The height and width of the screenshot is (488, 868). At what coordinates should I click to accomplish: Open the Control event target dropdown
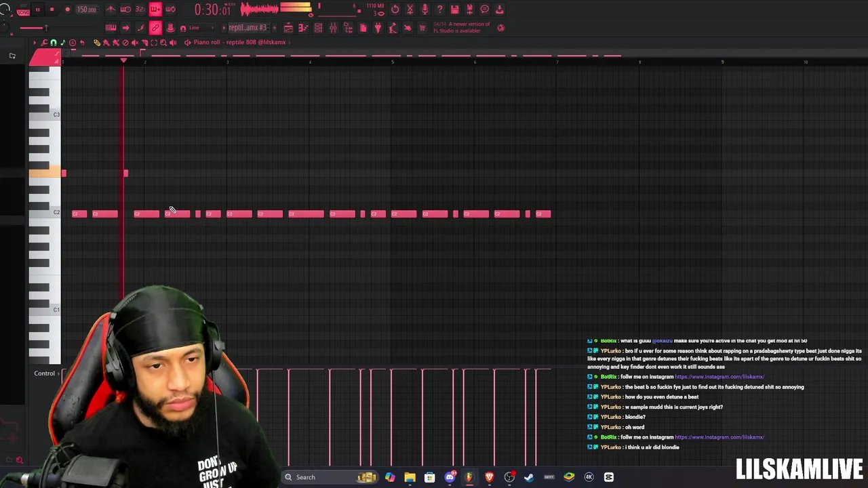click(x=46, y=373)
